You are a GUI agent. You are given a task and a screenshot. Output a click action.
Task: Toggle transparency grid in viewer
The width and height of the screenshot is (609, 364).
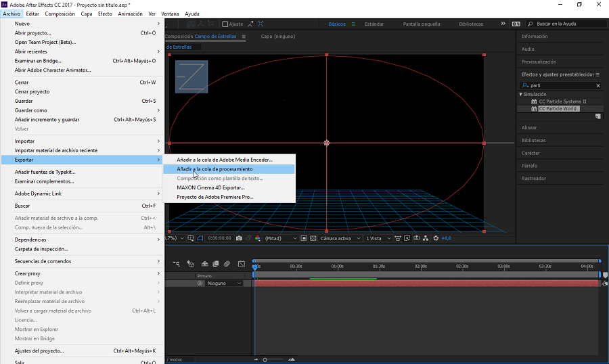point(313,238)
